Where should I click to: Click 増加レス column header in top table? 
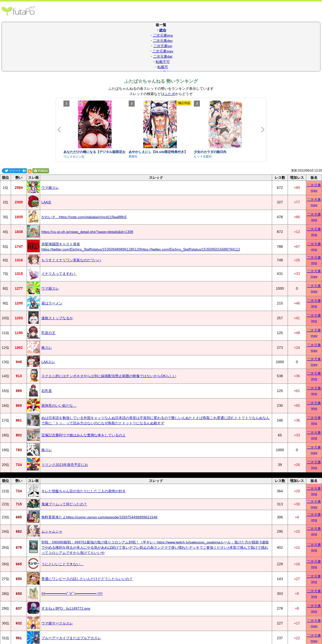coord(297,178)
